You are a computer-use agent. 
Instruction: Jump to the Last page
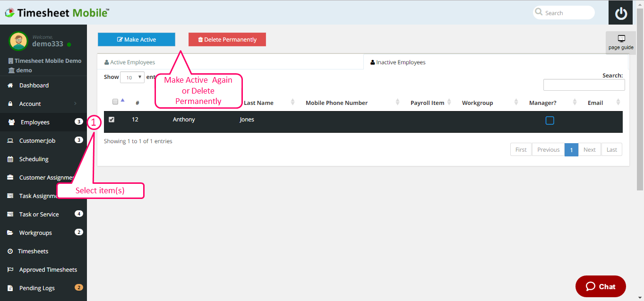tap(611, 150)
